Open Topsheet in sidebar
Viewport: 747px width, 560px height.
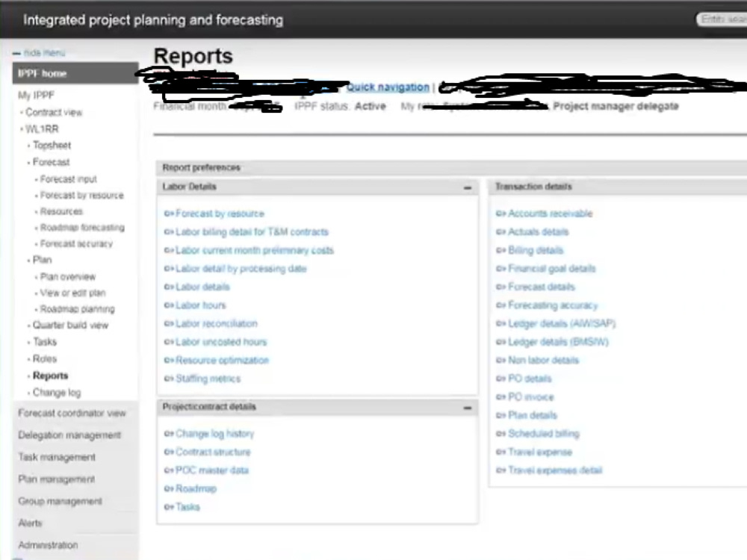tap(52, 146)
